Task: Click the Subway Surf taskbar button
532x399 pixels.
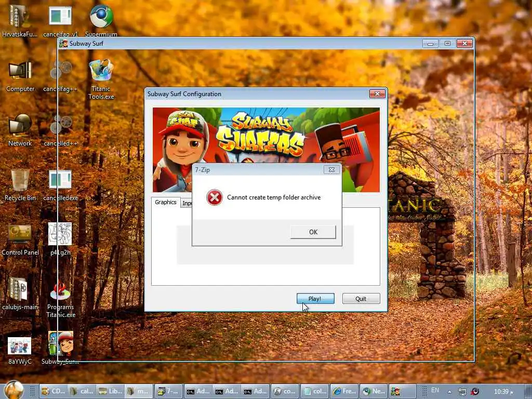Action: 403,391
